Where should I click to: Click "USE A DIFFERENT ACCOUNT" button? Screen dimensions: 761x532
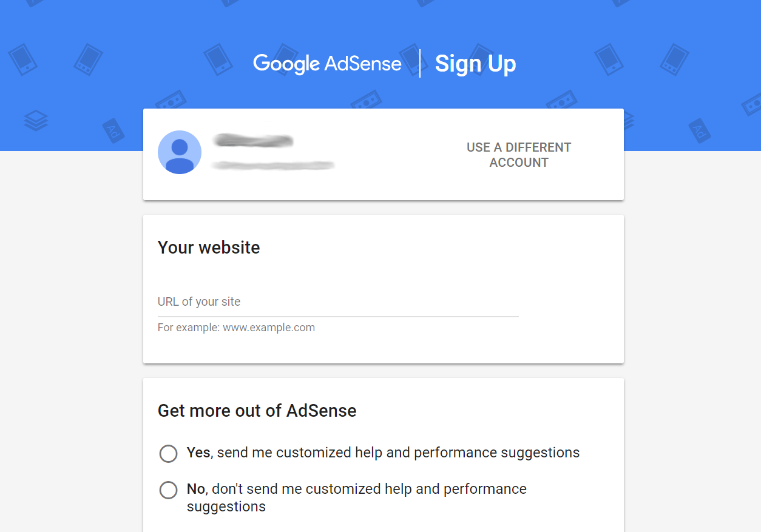[519, 155]
